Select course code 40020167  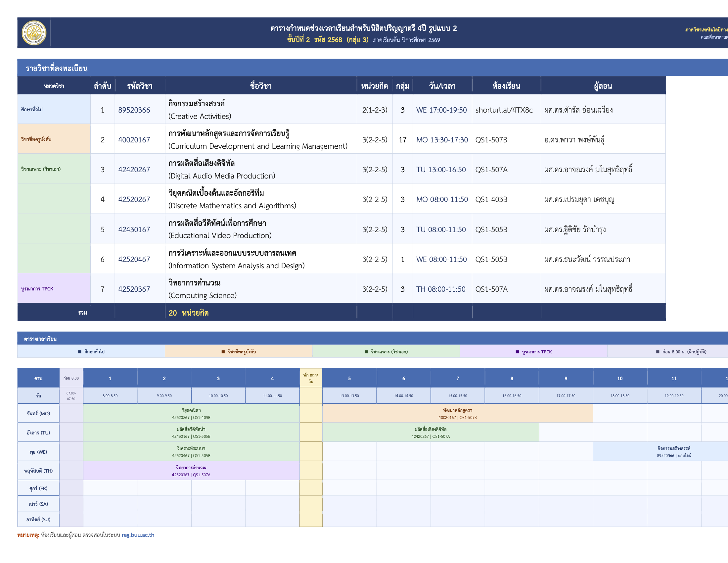[x=134, y=139]
